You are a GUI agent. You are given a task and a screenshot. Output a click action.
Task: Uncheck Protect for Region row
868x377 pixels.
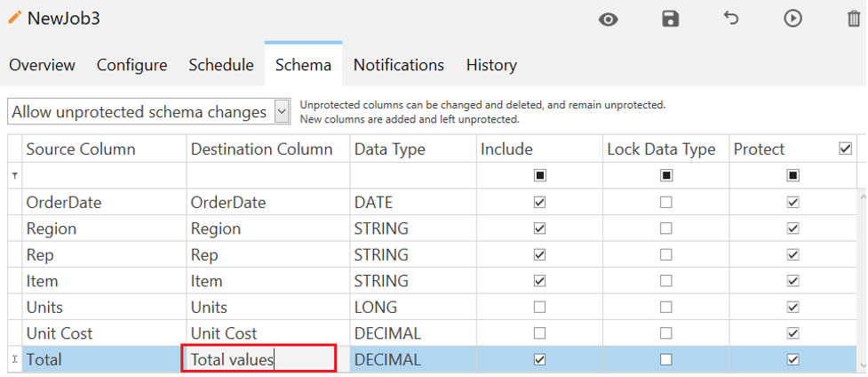click(792, 229)
